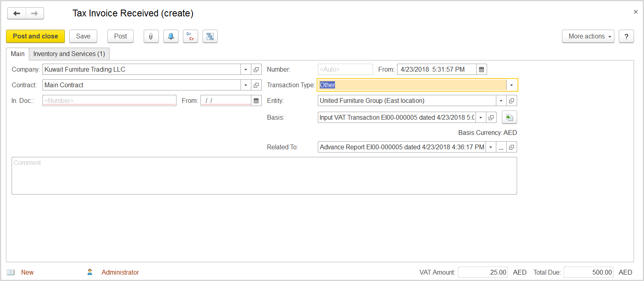Open the Company field link icon
The height and width of the screenshot is (281, 644).
click(x=256, y=69)
